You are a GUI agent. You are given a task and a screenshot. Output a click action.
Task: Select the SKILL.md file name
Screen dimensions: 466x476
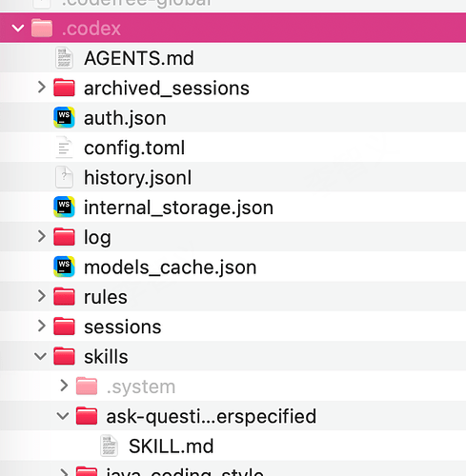[171, 446]
